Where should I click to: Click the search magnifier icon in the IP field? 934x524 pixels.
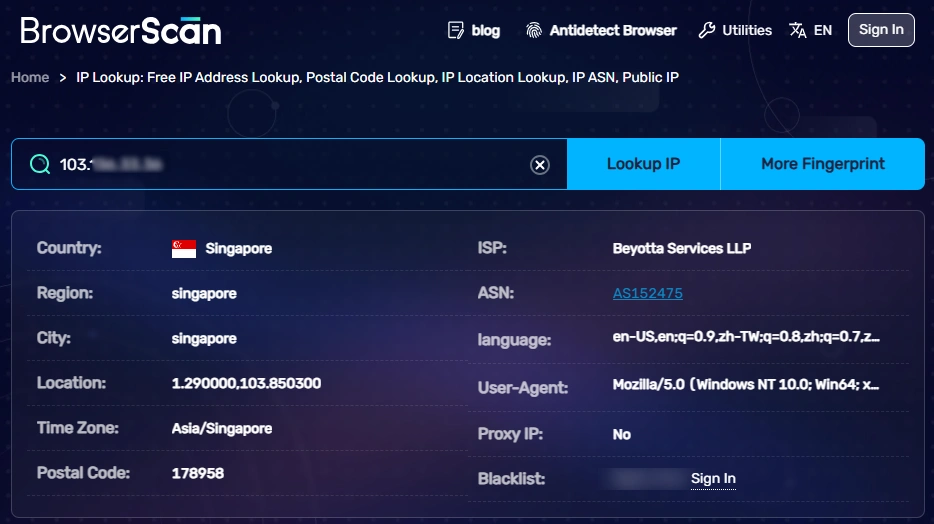[40, 164]
